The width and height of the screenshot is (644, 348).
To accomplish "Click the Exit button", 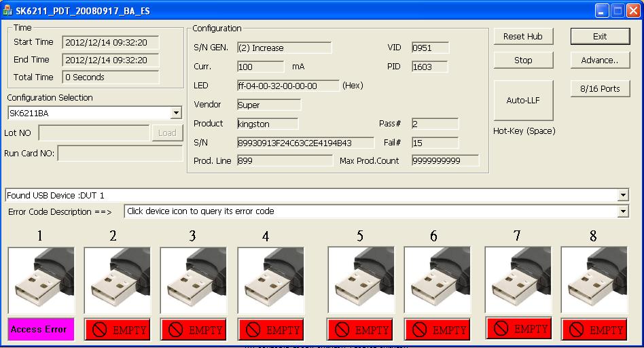I will pyautogui.click(x=600, y=37).
